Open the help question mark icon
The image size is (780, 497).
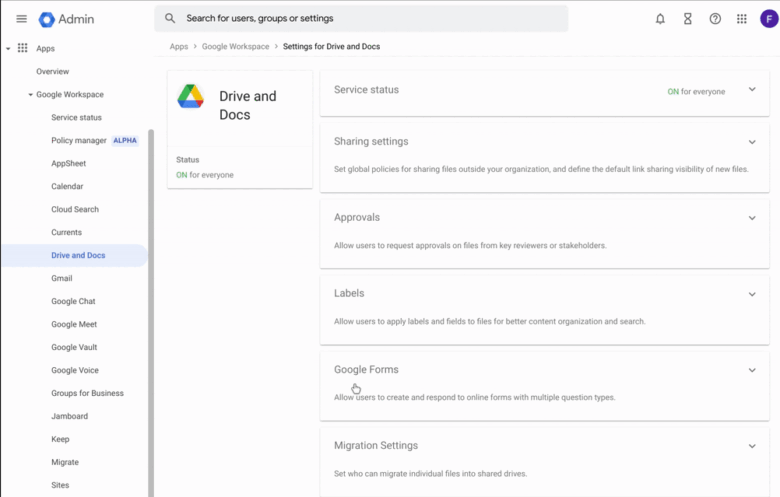715,19
